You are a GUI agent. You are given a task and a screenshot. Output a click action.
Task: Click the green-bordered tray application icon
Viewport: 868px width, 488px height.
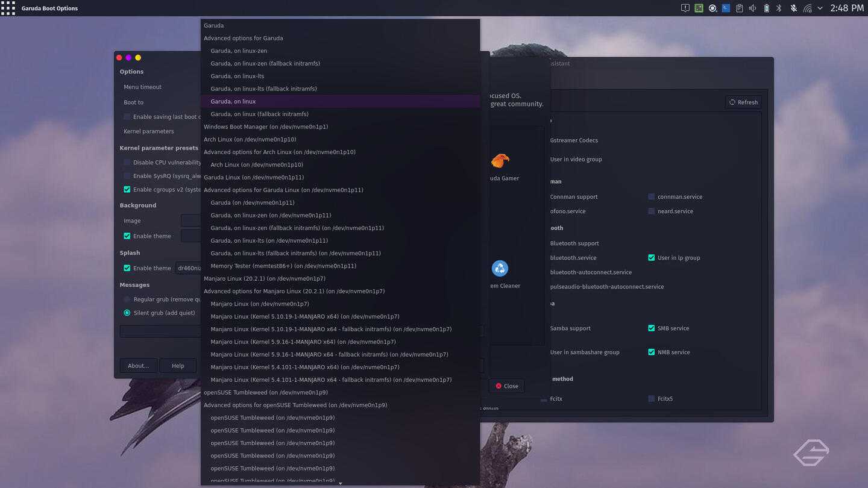point(699,8)
